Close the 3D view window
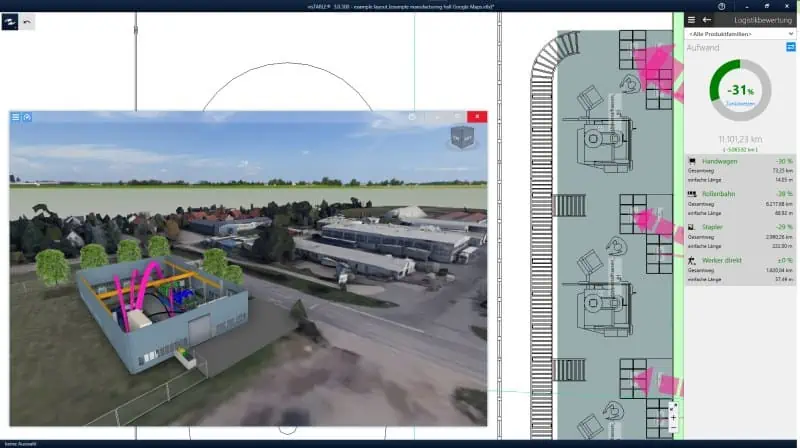800x448 pixels. pos(477,117)
